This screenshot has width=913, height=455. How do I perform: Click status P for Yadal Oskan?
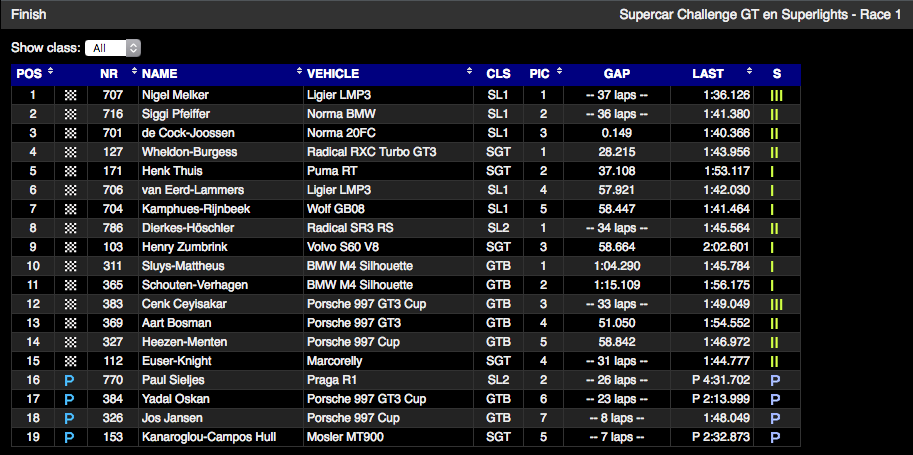(x=775, y=399)
